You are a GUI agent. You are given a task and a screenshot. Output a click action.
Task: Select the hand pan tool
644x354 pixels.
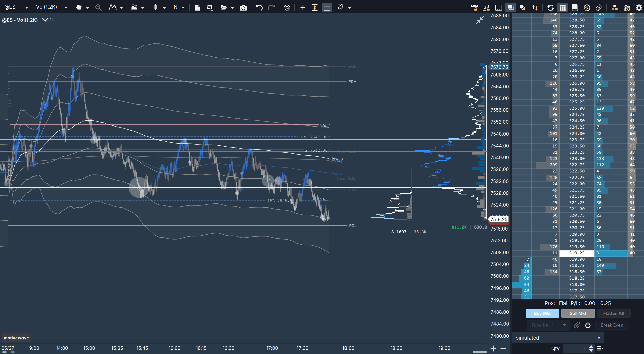79,7
